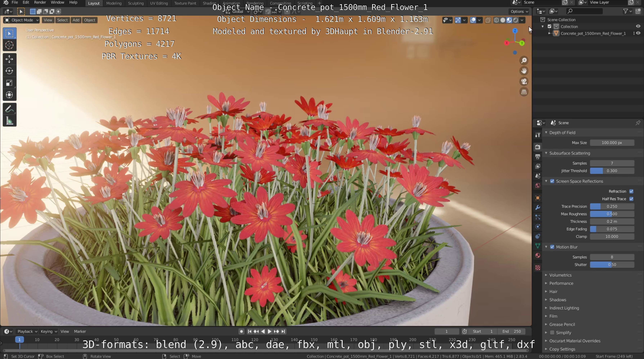This screenshot has height=359, width=644.
Task: Toggle Screen Space Reflections checkbox
Action: [552, 181]
